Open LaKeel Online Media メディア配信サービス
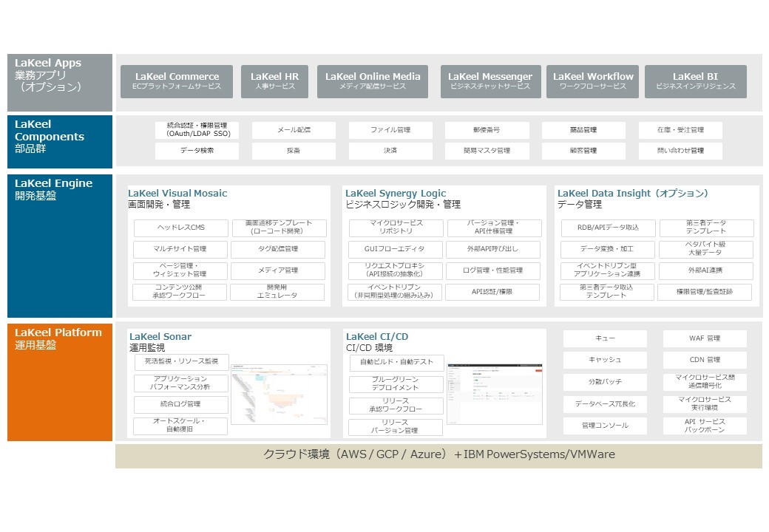The image size is (769, 532). coord(373,81)
